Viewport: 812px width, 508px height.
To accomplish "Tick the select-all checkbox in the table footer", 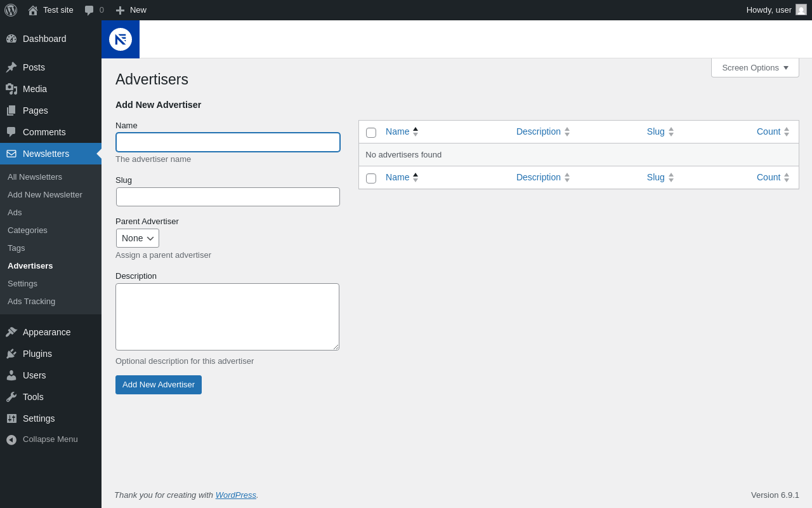I will pyautogui.click(x=371, y=178).
